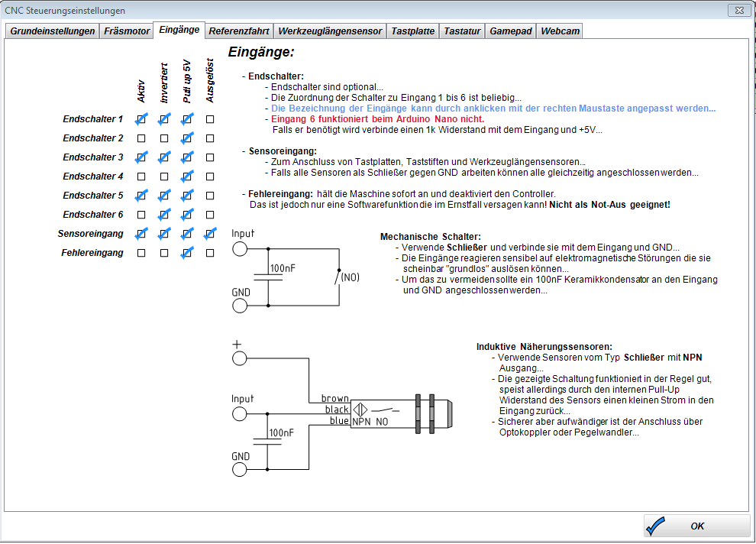Click the Endschalter 1 label

92,119
